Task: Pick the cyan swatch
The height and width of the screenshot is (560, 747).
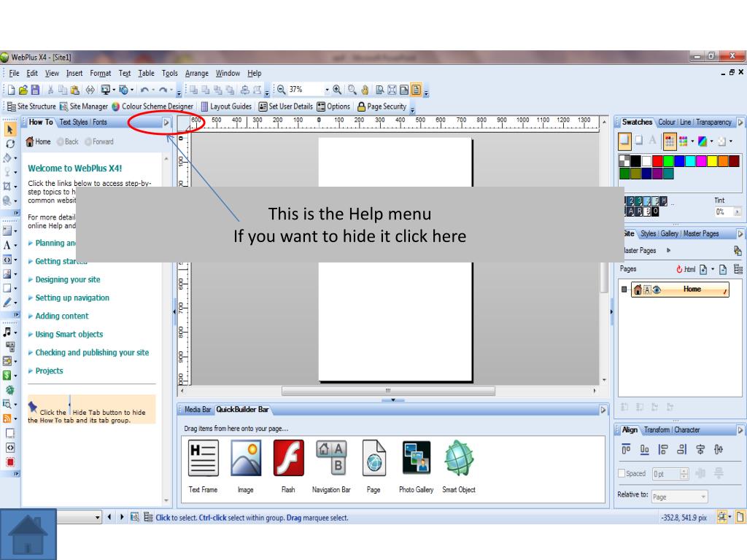Action: (x=690, y=161)
